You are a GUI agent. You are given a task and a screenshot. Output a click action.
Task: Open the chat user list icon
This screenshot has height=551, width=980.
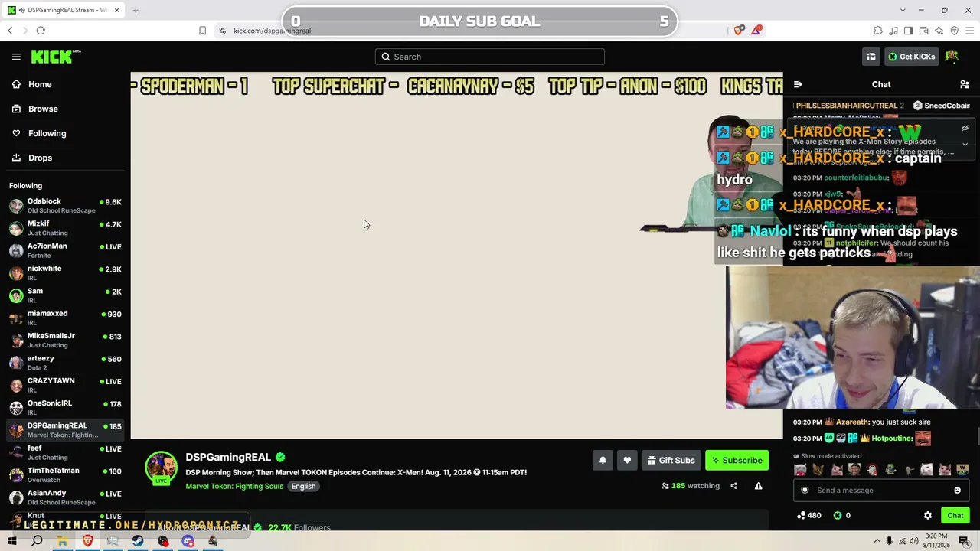(965, 84)
